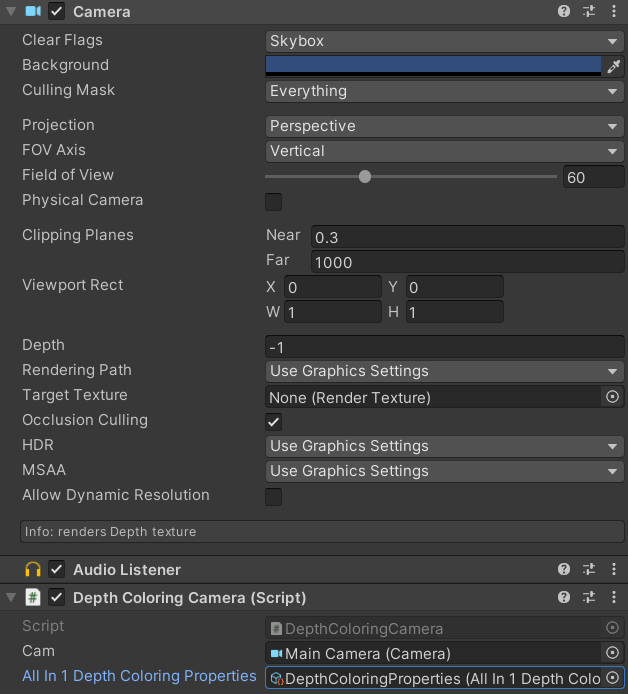Viewport: 628px width, 694px height.
Task: Click Field of View value field
Action: click(593, 177)
